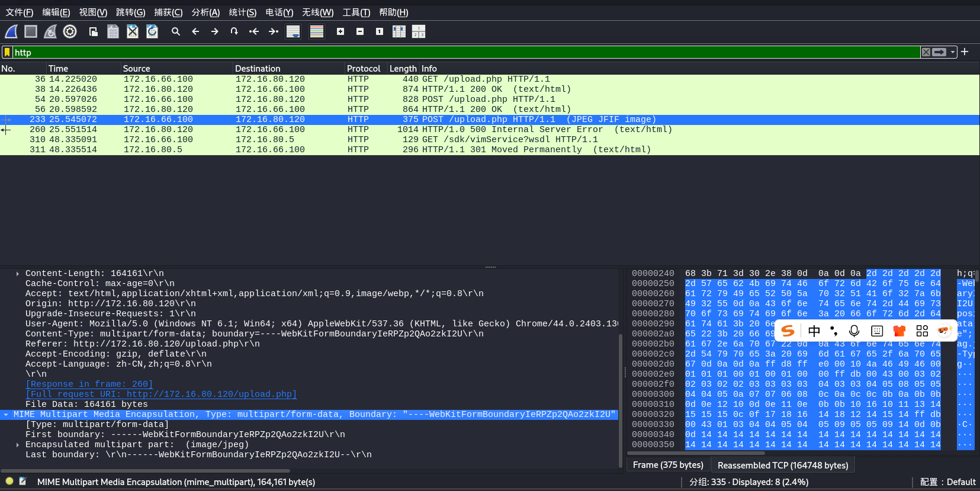
Task: Select packet 36 GET /upload.php
Action: click(x=490, y=79)
